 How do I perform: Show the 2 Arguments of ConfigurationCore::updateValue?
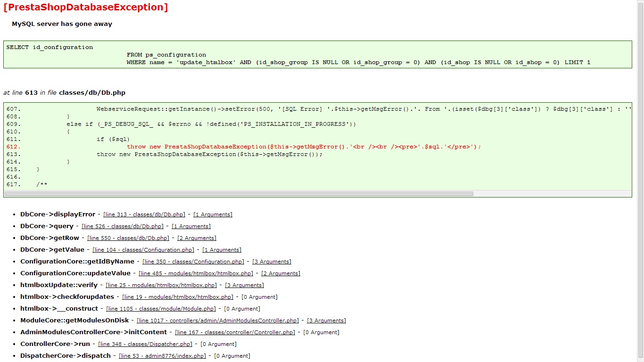[x=281, y=273]
